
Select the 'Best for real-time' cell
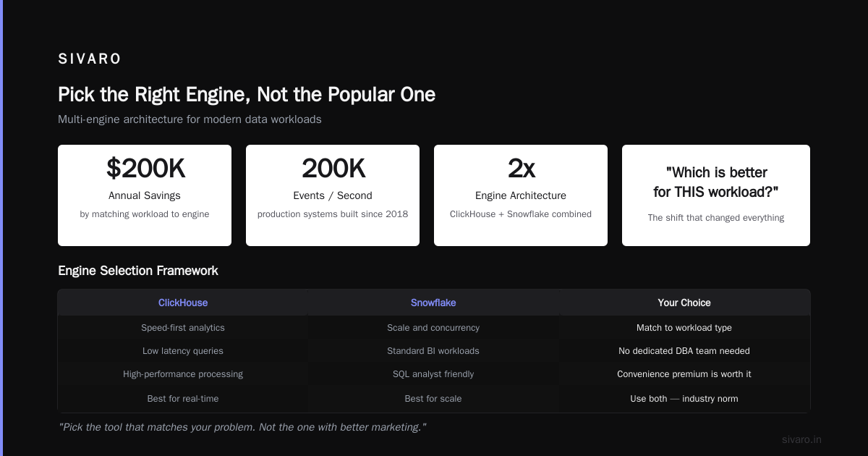[x=183, y=399]
